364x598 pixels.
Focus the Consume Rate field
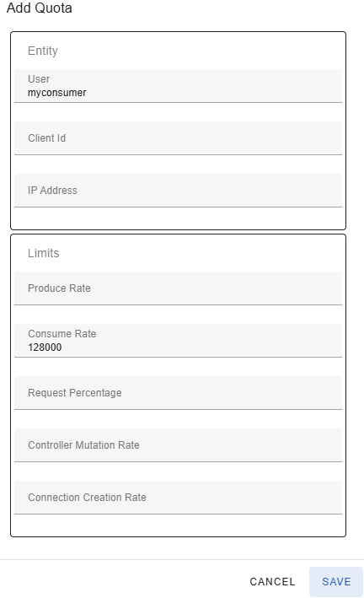178,341
